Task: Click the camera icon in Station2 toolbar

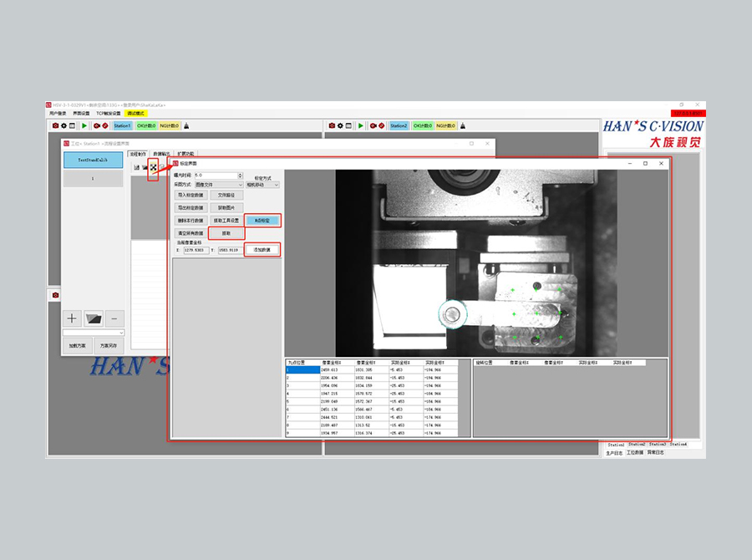Action: 333,125
